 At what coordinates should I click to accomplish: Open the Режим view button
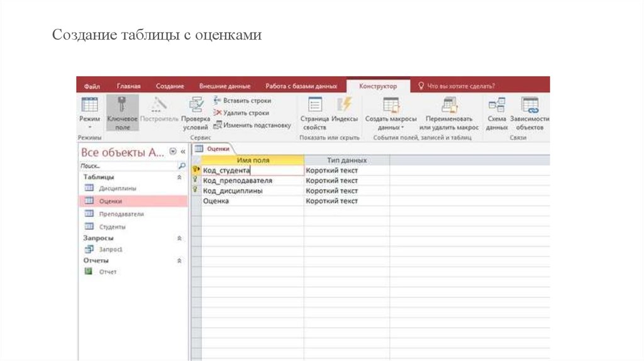pos(89,106)
